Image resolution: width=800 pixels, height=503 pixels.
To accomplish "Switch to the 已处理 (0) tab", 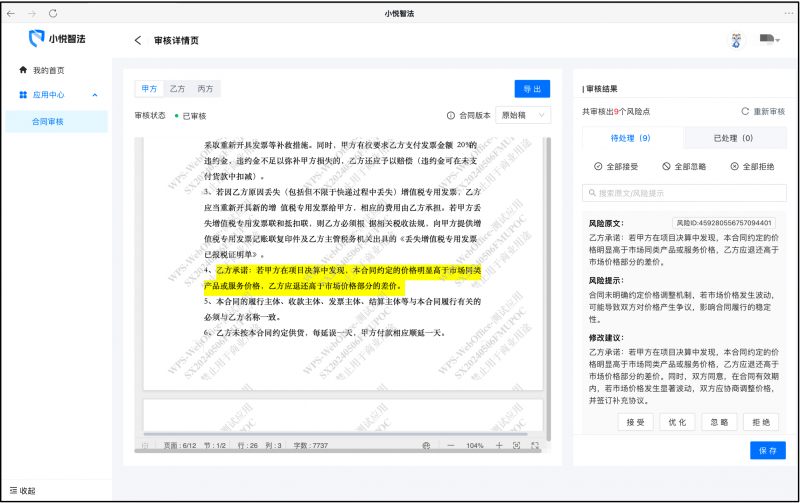I will tap(733, 138).
